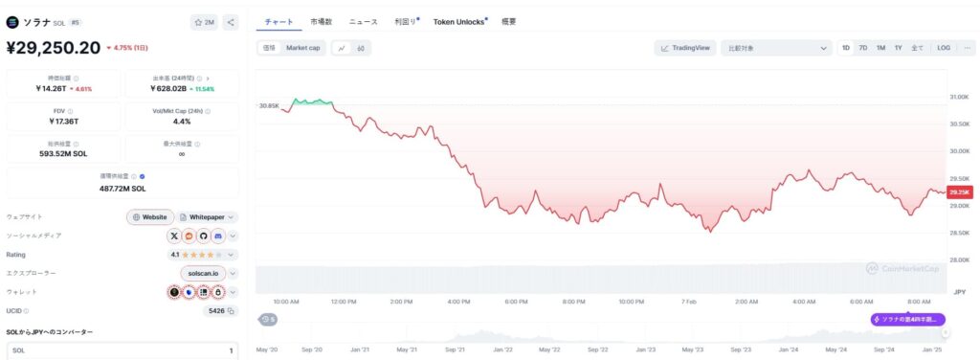This screenshot has height=360, width=980.
Task: Switch to the ニュース tab
Action: (363, 22)
